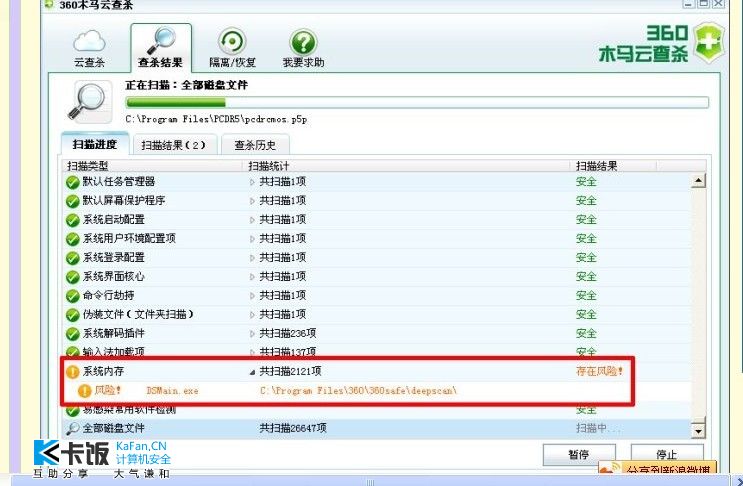Click the 360 green shield logo
This screenshot has width=743, height=486.
coord(709,43)
